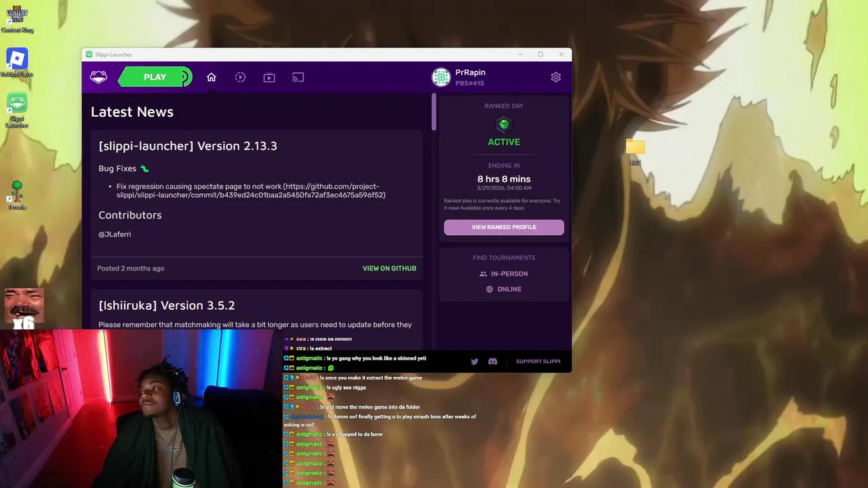Open IN-PERSON tournaments link
This screenshot has width=868, height=488.
(x=503, y=274)
